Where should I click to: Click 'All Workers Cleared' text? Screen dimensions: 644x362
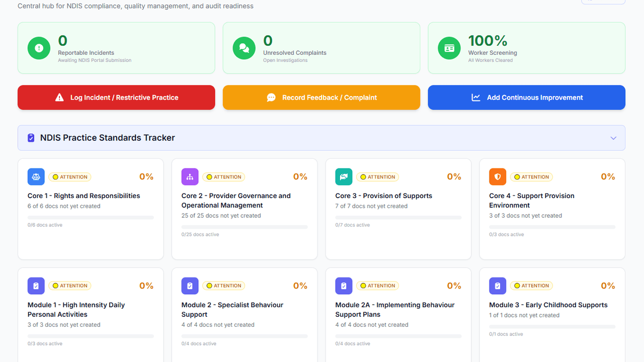491,60
